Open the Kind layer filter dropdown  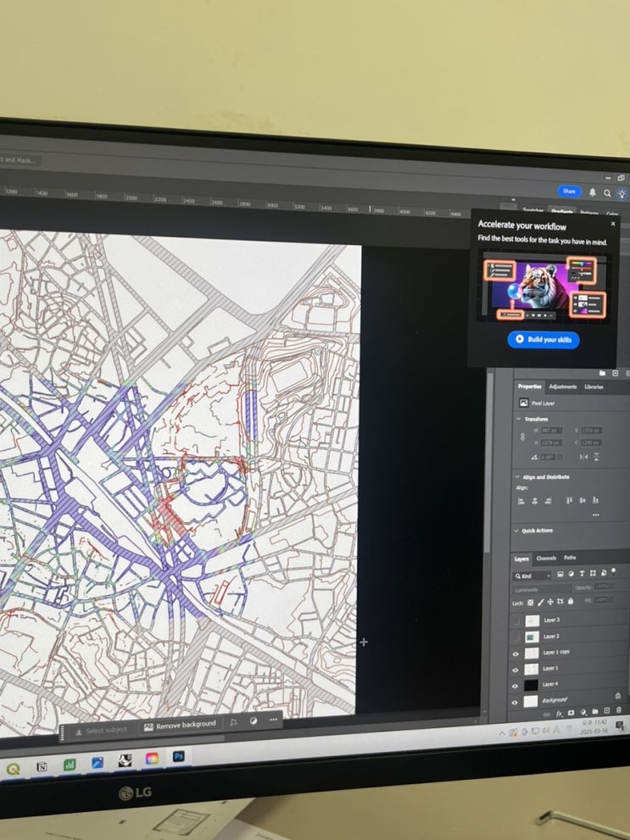[532, 576]
